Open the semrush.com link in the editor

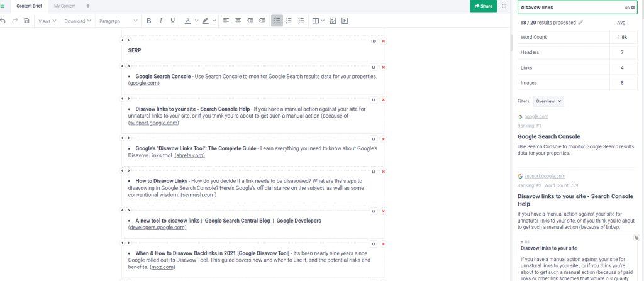pos(198,195)
